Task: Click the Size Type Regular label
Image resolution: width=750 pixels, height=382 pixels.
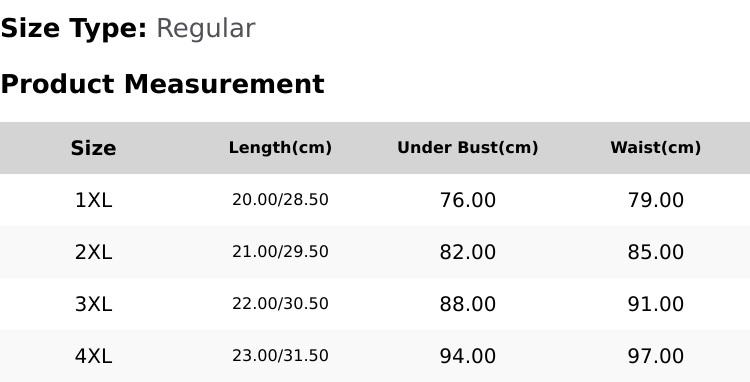Action: pos(128,29)
